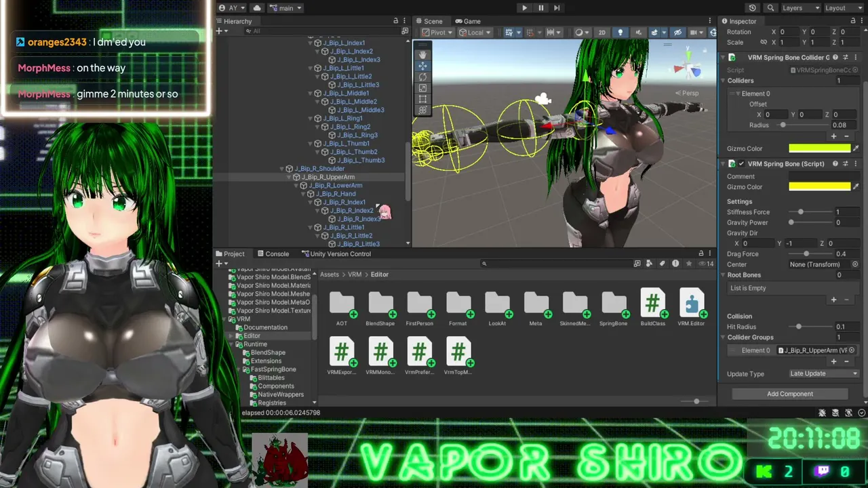This screenshot has height=488, width=868.
Task: Toggle scene audio mute icon
Action: (x=638, y=33)
